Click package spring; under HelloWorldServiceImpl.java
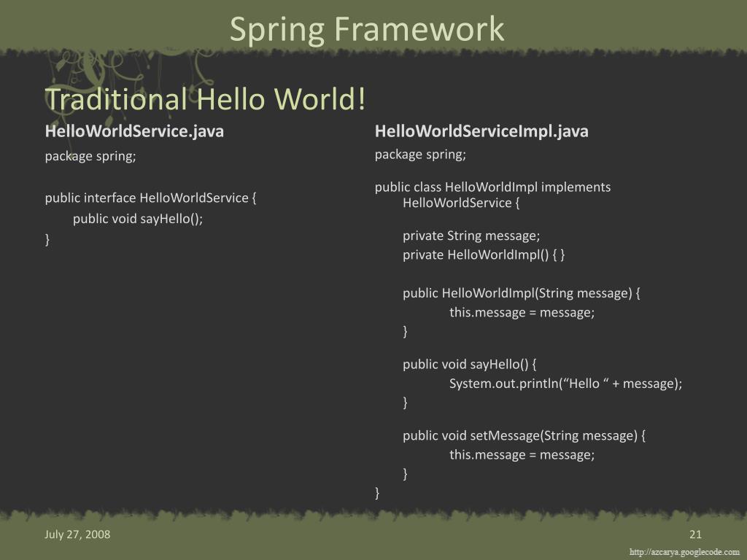The width and height of the screenshot is (747, 560). coord(420,155)
